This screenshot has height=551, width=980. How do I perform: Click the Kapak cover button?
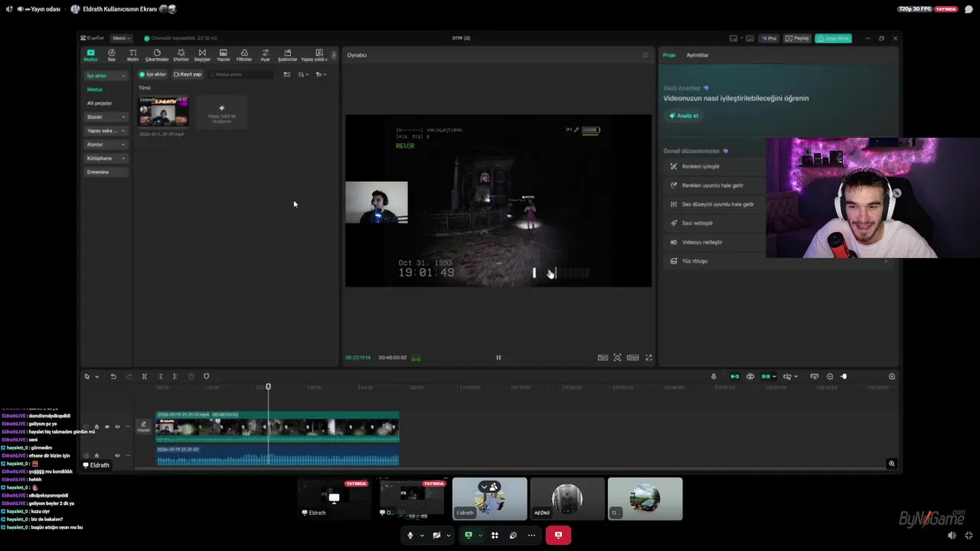point(143,426)
